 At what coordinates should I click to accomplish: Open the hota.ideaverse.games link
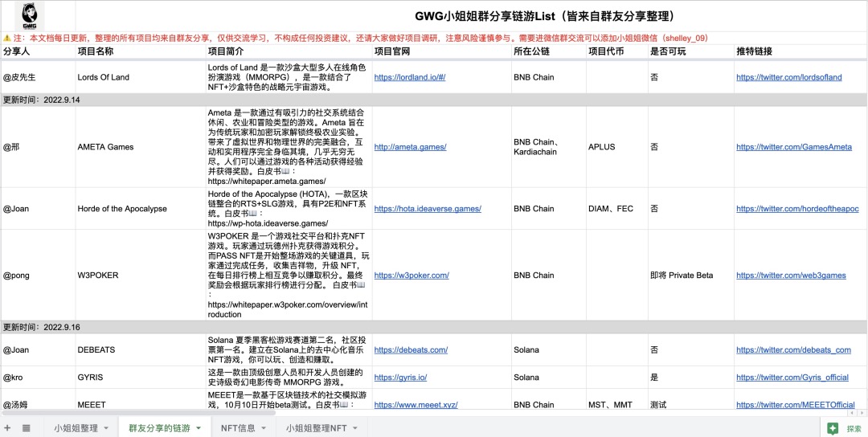pos(428,209)
